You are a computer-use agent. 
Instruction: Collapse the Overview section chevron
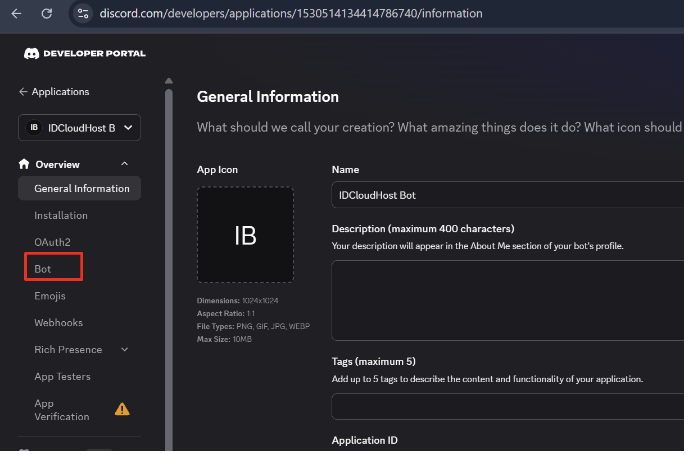pos(125,164)
